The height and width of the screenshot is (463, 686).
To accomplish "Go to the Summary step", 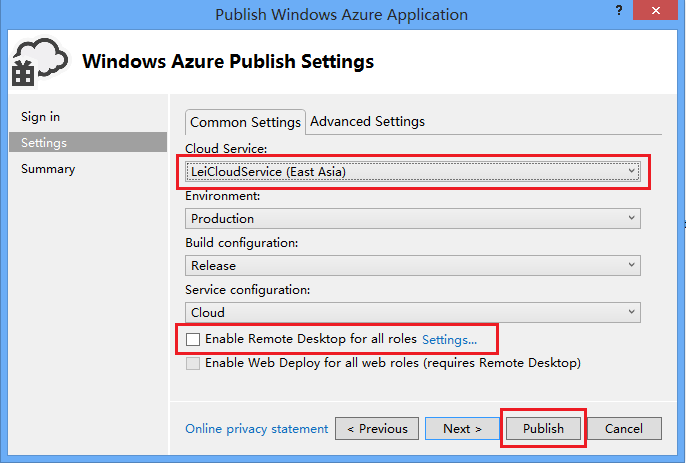I will (x=48, y=169).
